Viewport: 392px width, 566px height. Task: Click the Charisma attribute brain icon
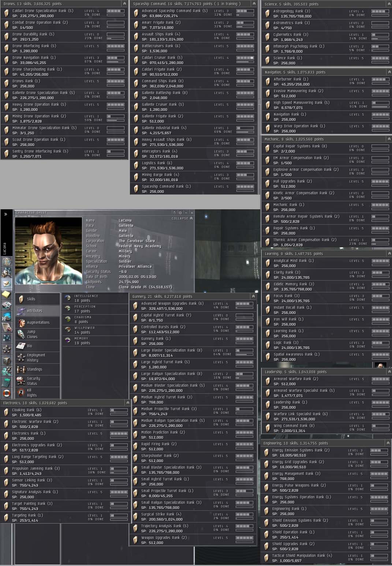(68, 319)
